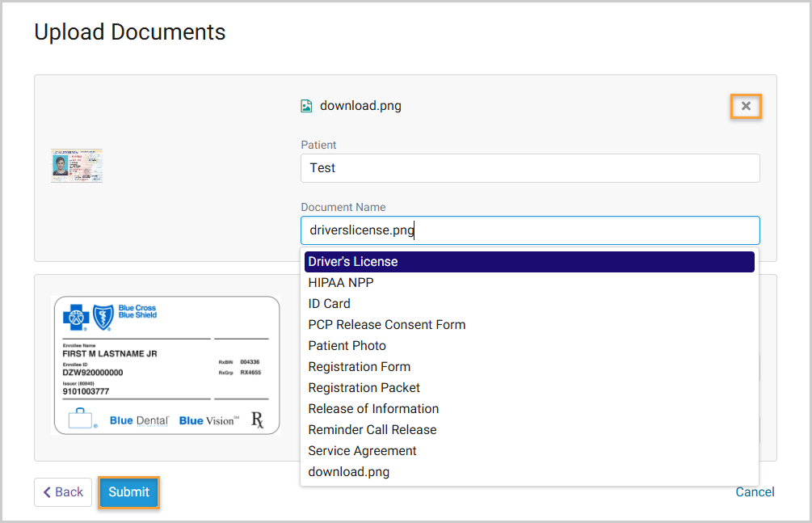This screenshot has height=523, width=812.
Task: Click the image file icon beside download.png
Action: point(306,106)
